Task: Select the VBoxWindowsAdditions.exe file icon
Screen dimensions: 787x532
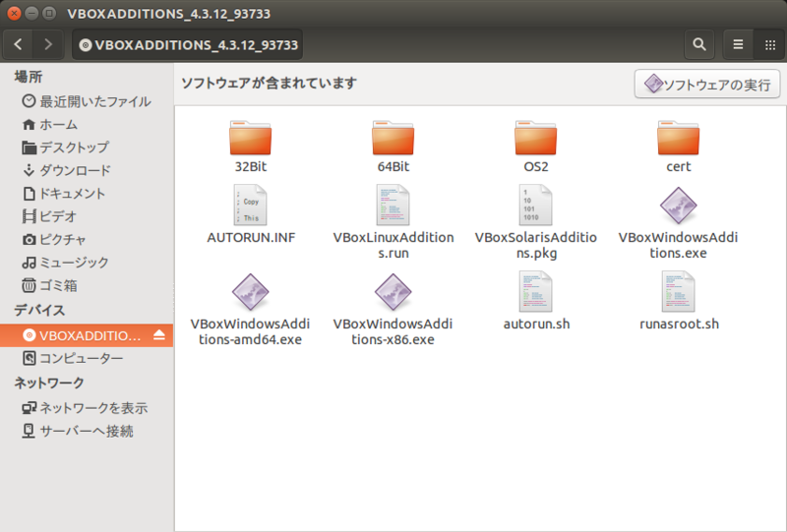Action: (678, 206)
